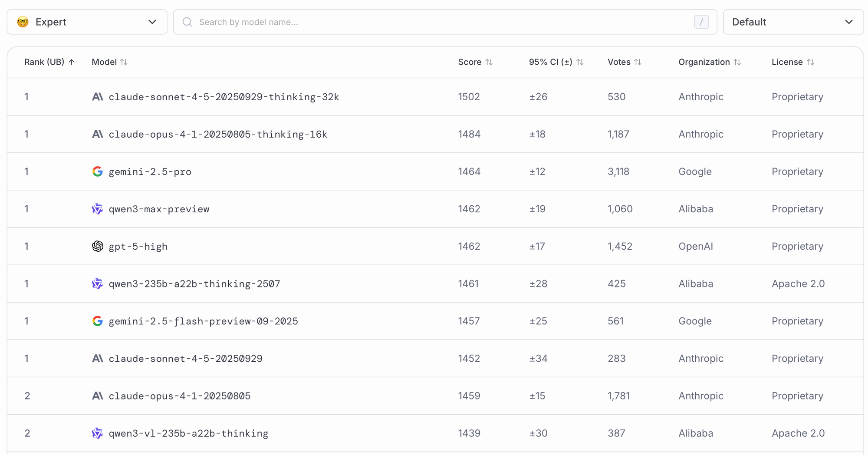
Task: Toggle sorting by the Votes column
Action: [624, 62]
